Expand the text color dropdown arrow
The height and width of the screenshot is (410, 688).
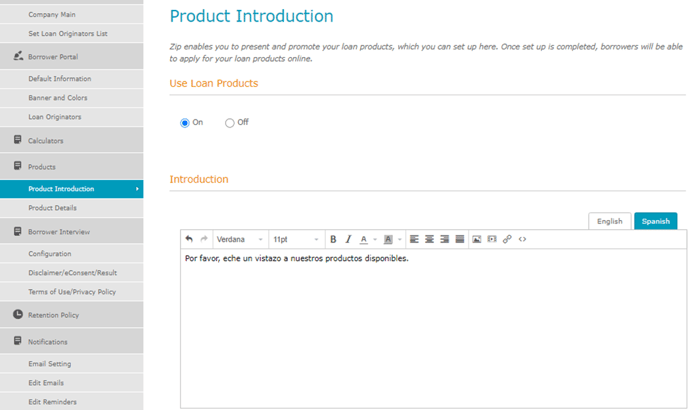click(375, 240)
